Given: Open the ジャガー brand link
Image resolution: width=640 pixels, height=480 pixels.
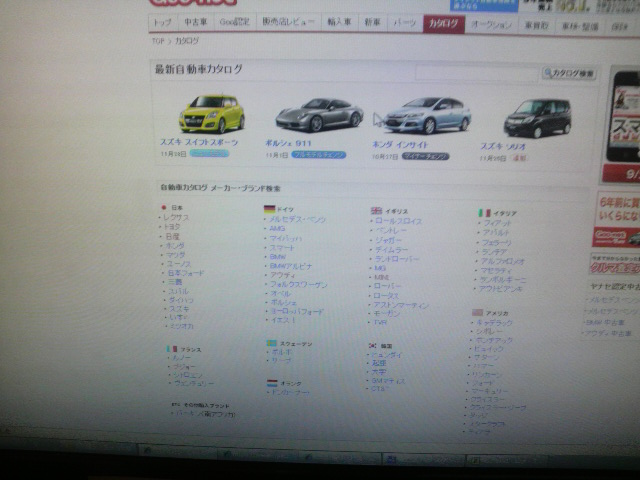Looking at the screenshot, I should click(388, 240).
